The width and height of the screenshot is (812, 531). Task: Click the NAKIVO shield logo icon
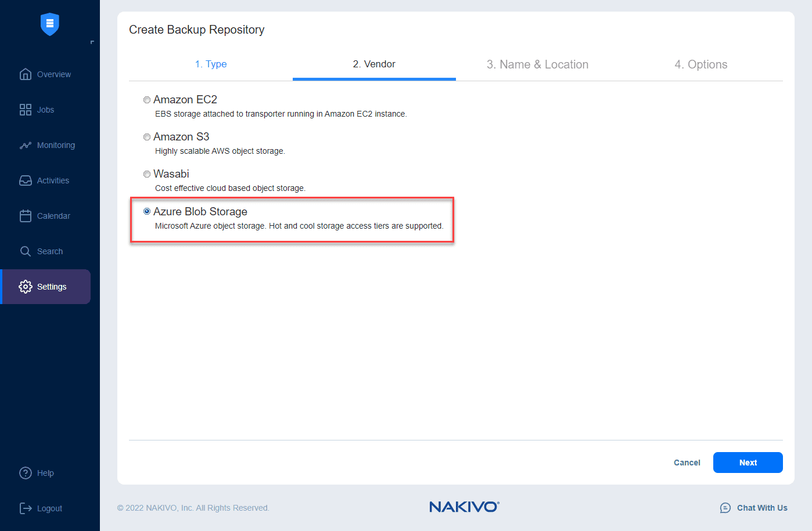coord(50,24)
